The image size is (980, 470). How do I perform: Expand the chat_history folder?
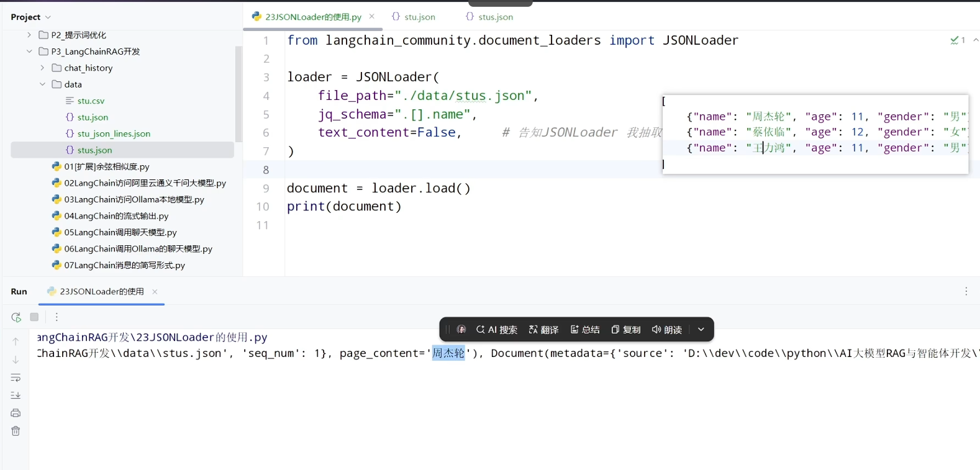tap(42, 68)
